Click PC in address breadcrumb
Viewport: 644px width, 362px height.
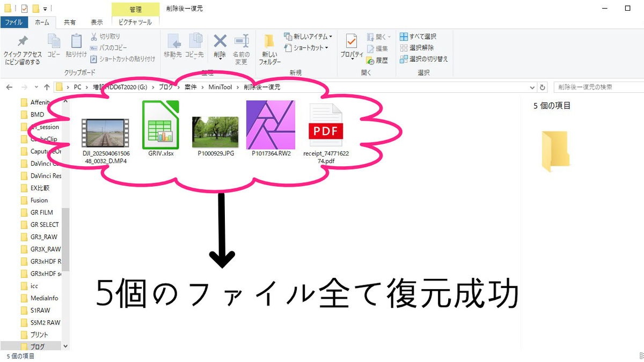pos(78,87)
